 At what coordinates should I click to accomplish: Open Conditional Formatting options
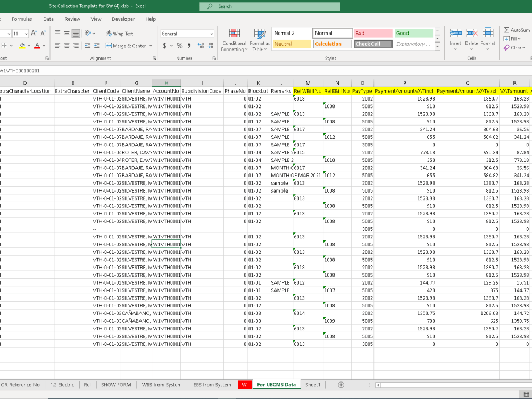coord(234,40)
